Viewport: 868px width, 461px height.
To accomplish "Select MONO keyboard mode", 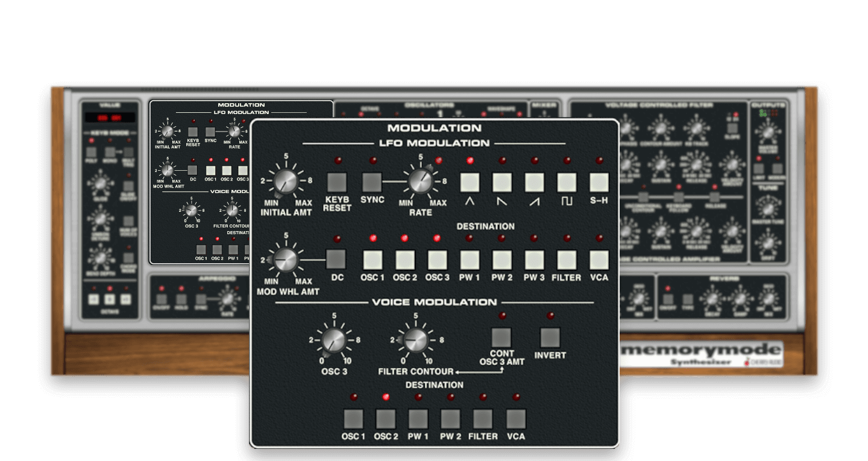I will pyautogui.click(x=110, y=153).
